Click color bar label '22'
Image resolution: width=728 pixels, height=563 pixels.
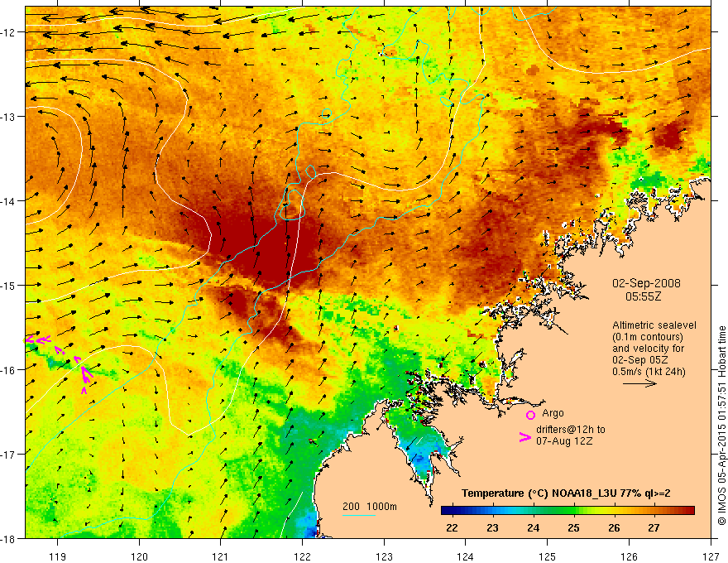click(x=452, y=528)
